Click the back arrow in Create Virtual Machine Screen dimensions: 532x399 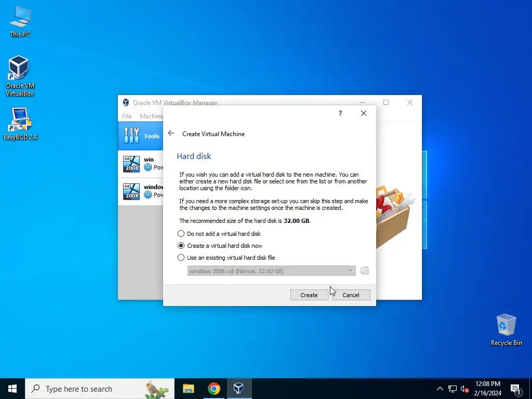171,134
